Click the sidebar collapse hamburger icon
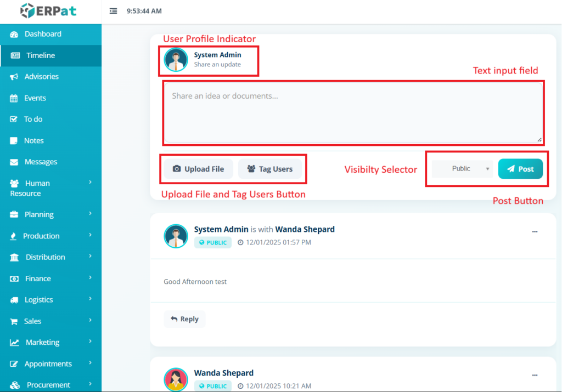This screenshot has height=392, width=562. (113, 11)
